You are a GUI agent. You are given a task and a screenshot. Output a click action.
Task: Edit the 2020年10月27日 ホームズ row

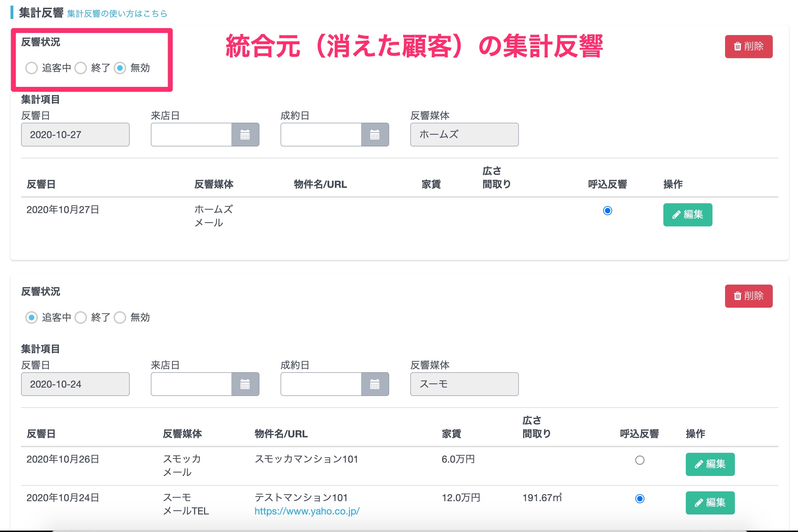pyautogui.click(x=688, y=214)
